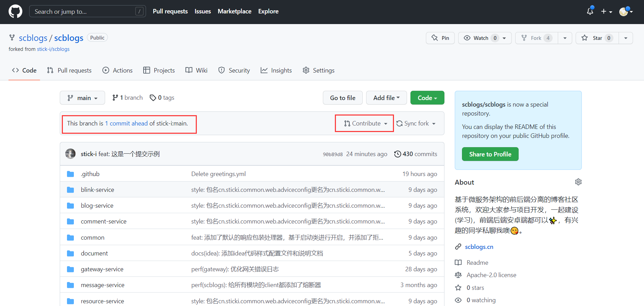
Task: Open Marketplace in top navigation
Action: 235,11
